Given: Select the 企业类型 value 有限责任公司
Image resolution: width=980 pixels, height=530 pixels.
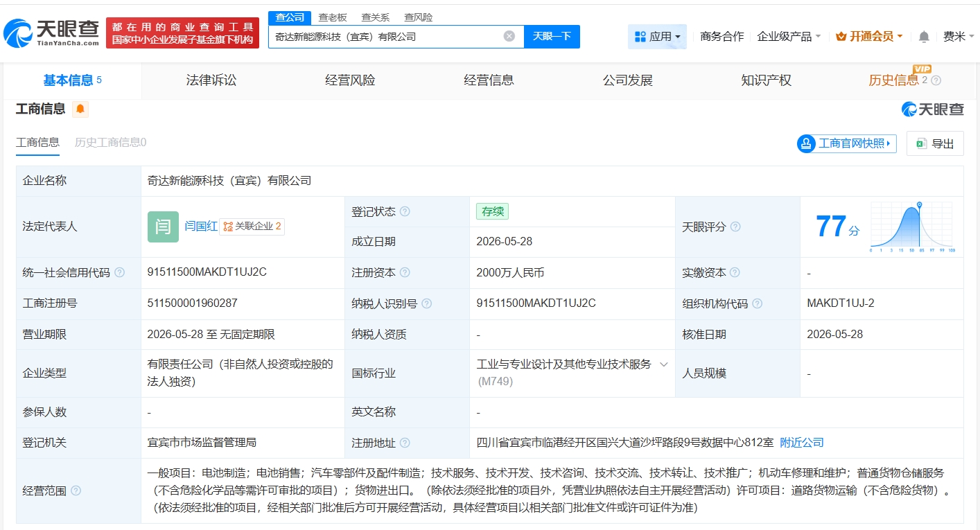Looking at the screenshot, I should pyautogui.click(x=240, y=373).
